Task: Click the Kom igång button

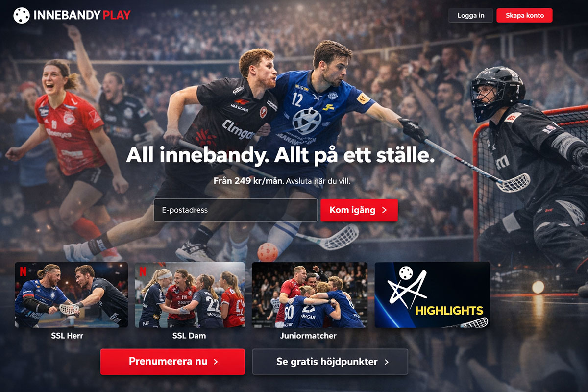Action: 359,210
